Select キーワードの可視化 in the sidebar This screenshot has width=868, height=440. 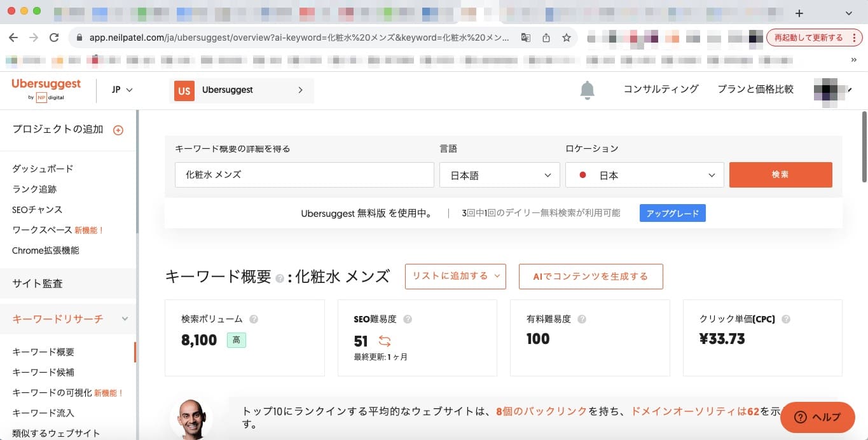(52, 392)
